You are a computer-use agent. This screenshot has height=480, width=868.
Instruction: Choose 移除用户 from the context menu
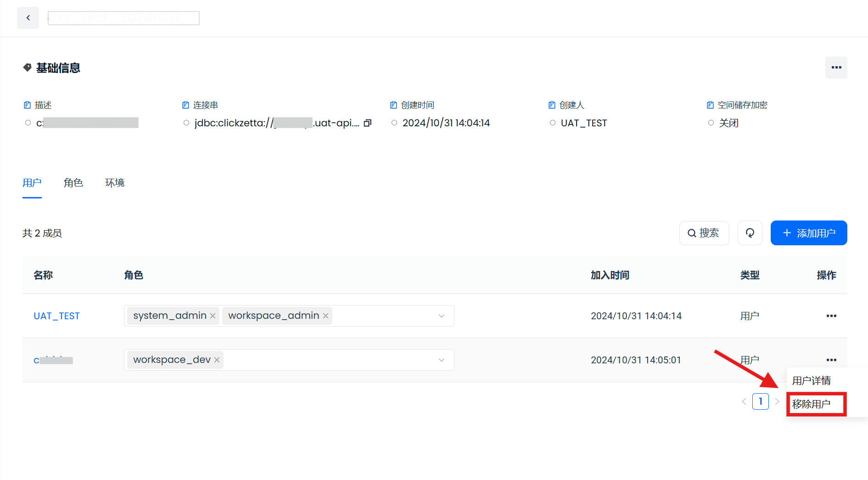pos(812,404)
